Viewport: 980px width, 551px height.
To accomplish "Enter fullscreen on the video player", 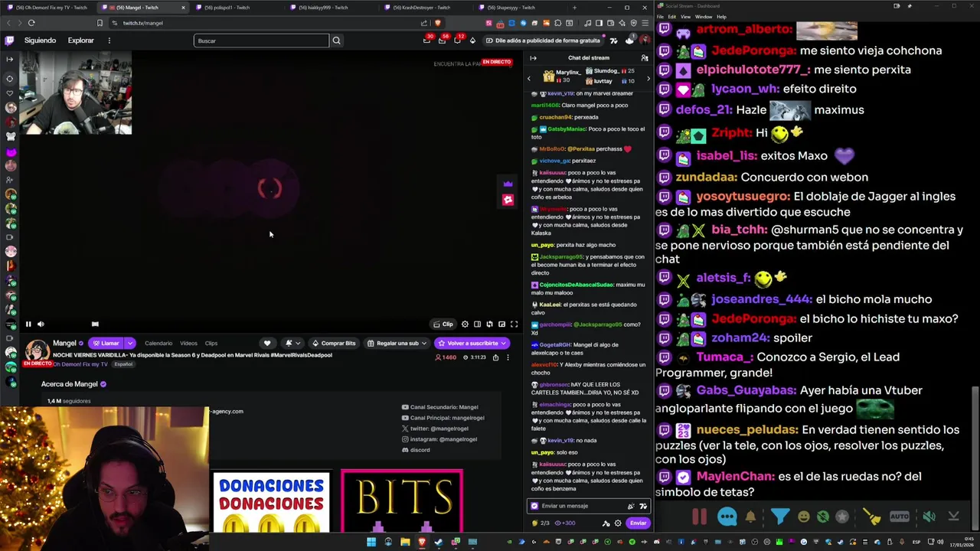I will [514, 324].
